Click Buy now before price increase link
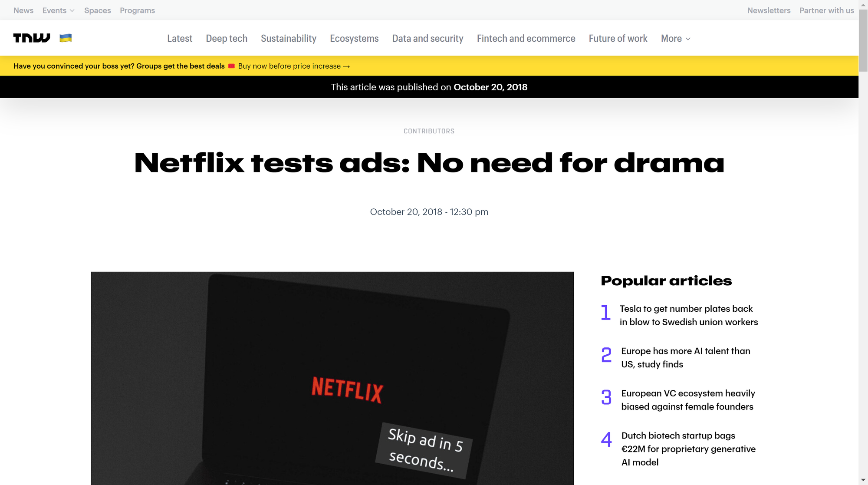The height and width of the screenshot is (485, 868). (x=294, y=66)
